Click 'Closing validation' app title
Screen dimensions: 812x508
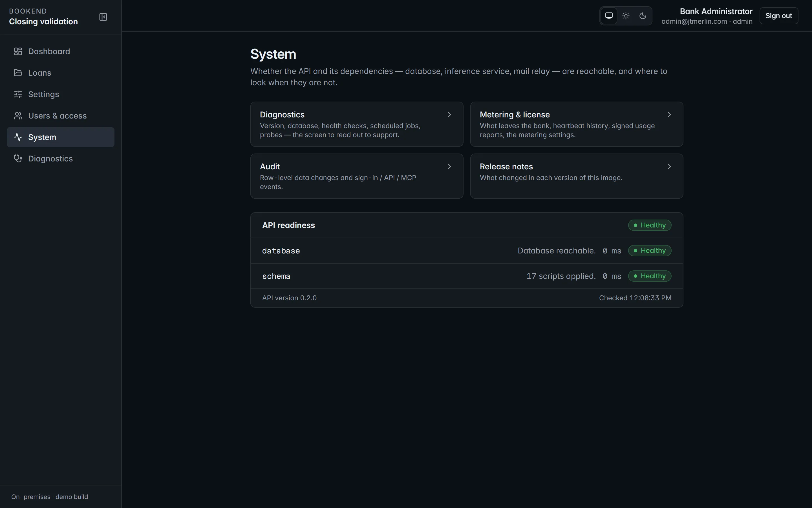pyautogui.click(x=43, y=21)
